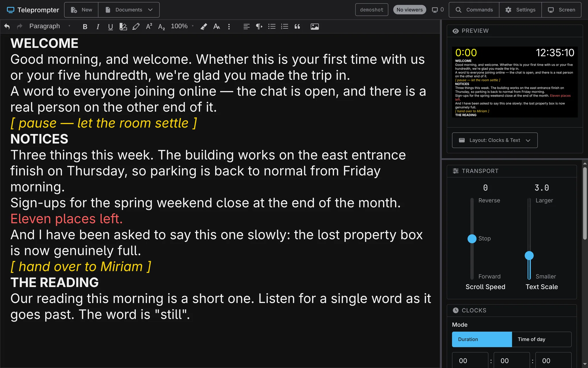Viewport: 588px width, 368px height.
Task: Click the duration minutes input field
Action: pyautogui.click(x=512, y=360)
